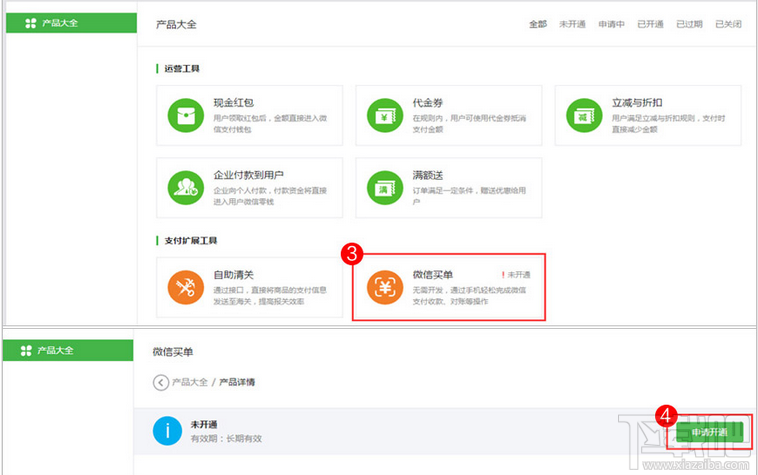Select the 申请中 filter tab
Screen dimensions: 758x475
pyautogui.click(x=612, y=24)
